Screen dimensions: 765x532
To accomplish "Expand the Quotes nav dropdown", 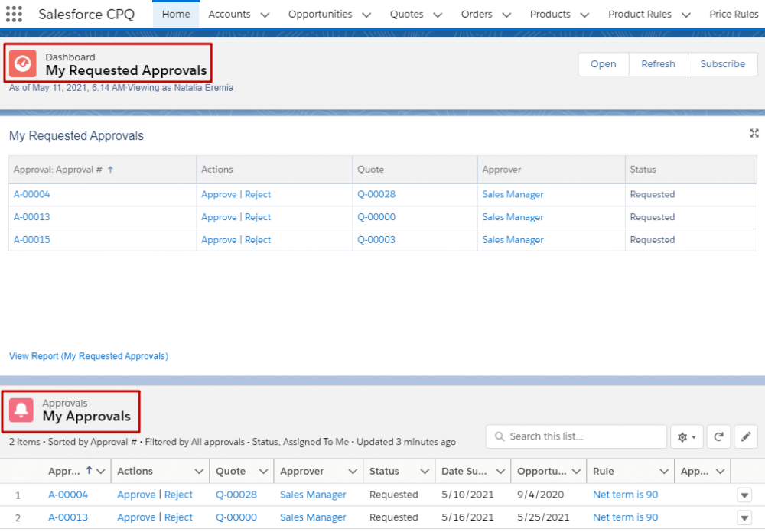I will coord(438,15).
